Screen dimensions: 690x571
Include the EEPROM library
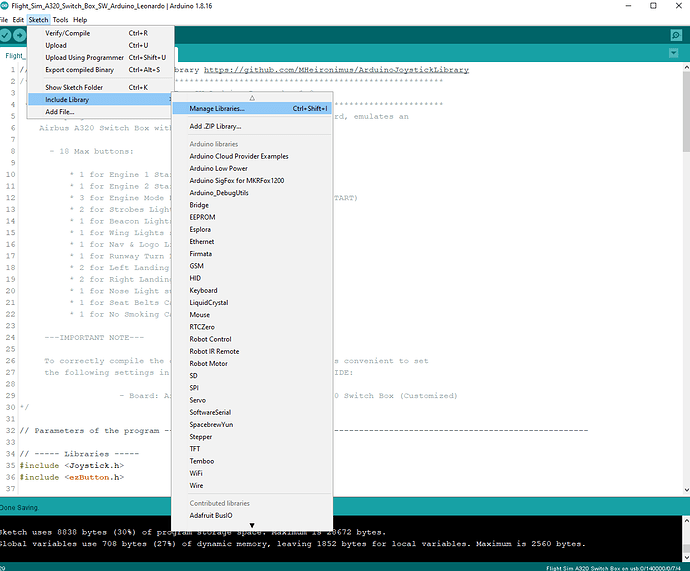pyautogui.click(x=252, y=217)
